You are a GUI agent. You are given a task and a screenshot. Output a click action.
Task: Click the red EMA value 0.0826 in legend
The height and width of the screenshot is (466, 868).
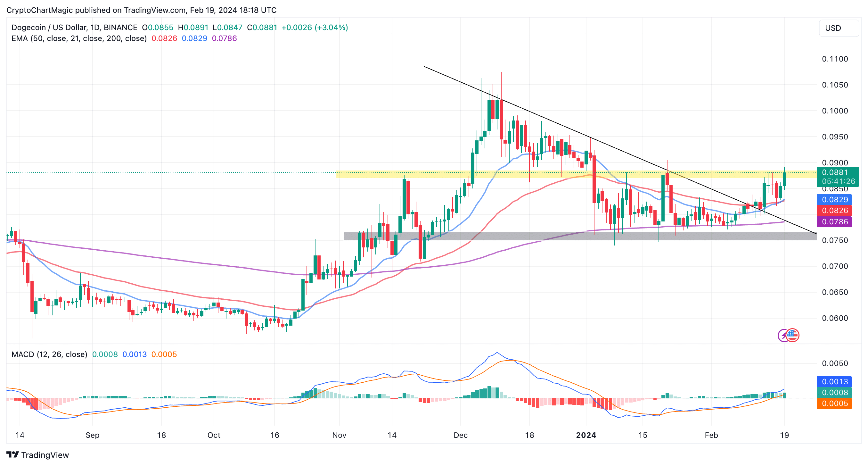[164, 38]
